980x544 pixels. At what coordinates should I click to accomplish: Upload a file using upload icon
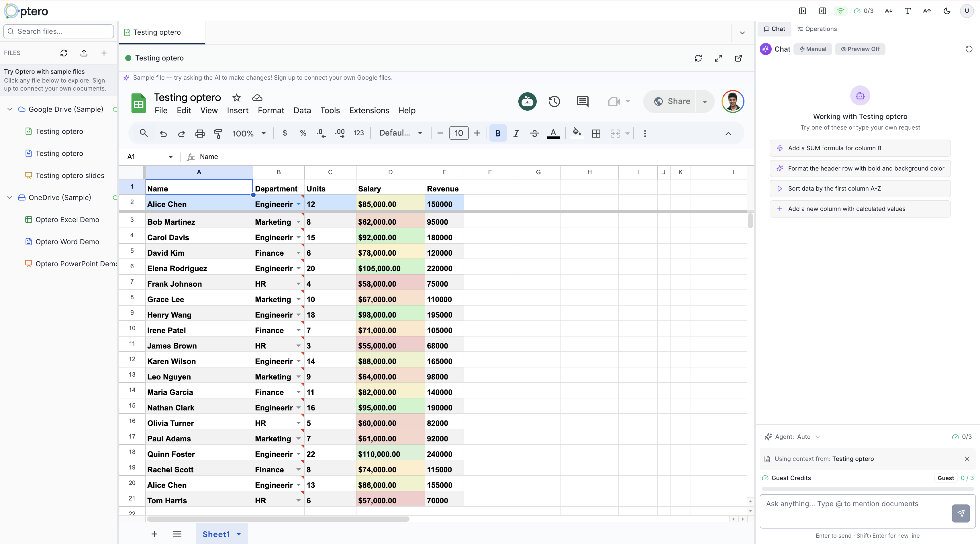pos(84,53)
